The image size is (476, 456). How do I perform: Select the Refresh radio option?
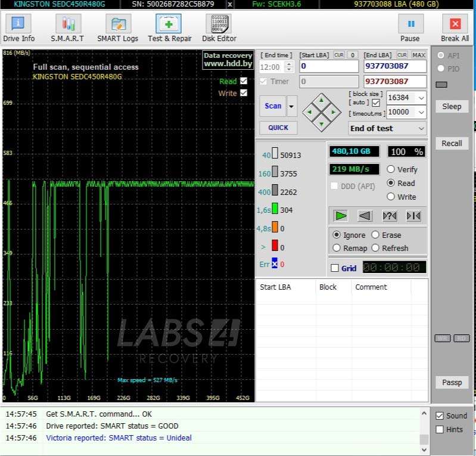click(x=375, y=248)
